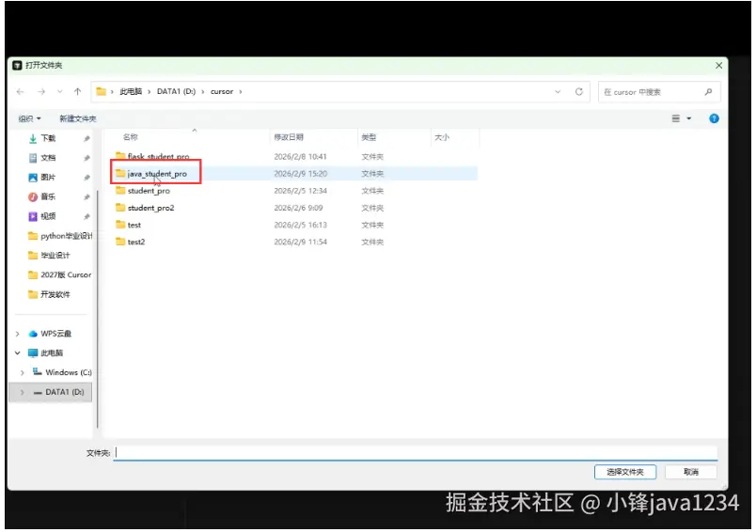Select the test2 folder
Image resolution: width=756 pixels, height=532 pixels.
(136, 242)
